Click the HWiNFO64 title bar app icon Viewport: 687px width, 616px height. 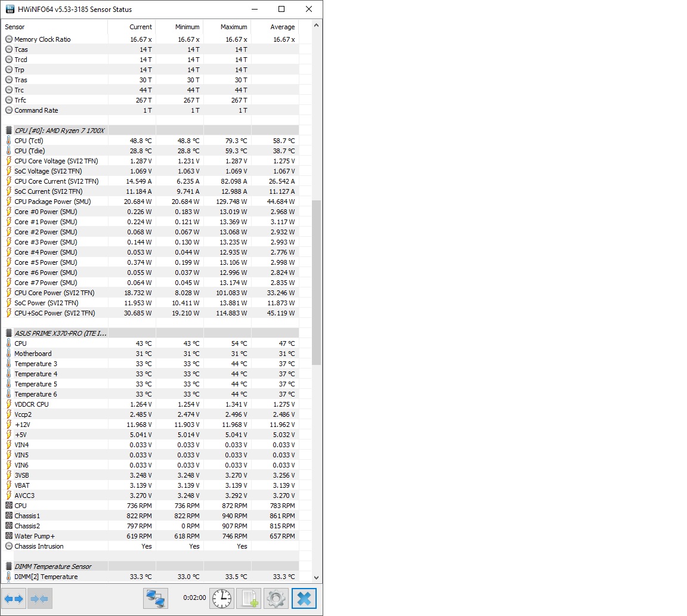pyautogui.click(x=10, y=9)
